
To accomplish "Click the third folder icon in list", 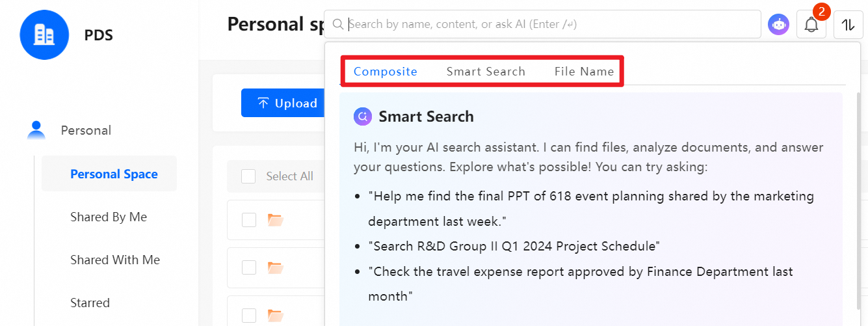I will [276, 316].
